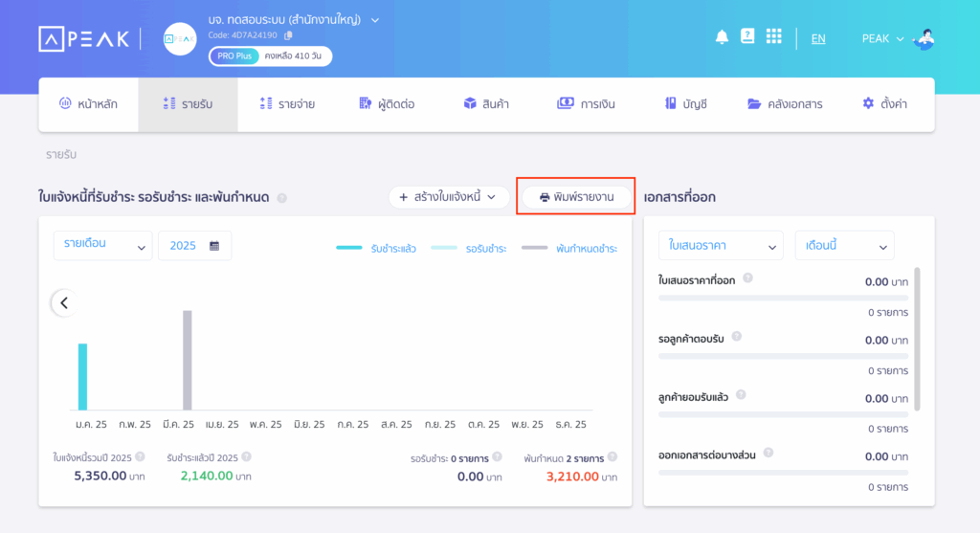Open the ใบเสนอราคา document type dropdown
Viewport: 980px width, 533px height.
tap(721, 246)
